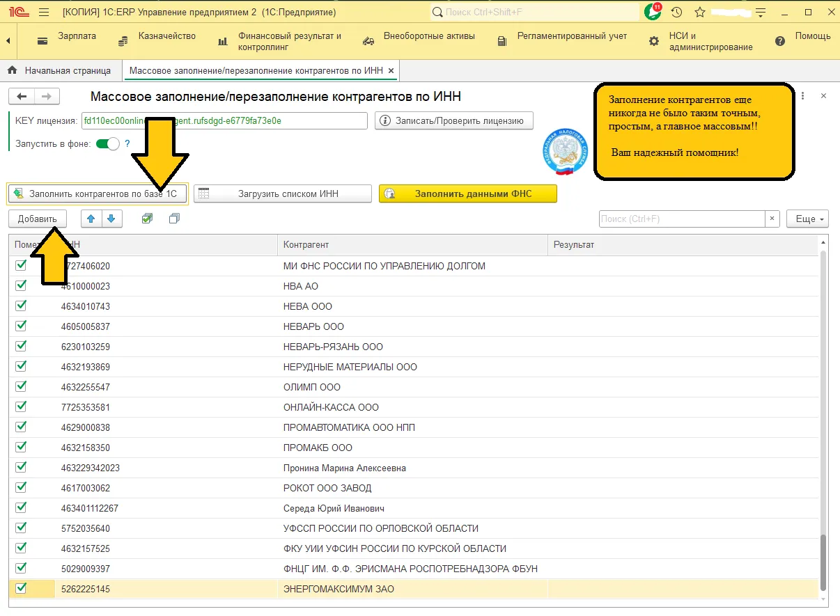Click the Загрузить списком ИНН button
Image resolution: width=840 pixels, height=616 pixels.
point(283,194)
